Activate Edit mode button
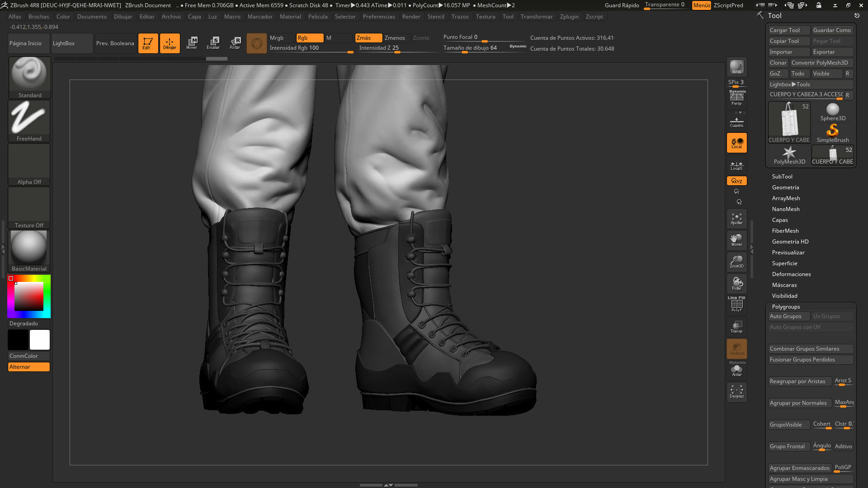868x488 pixels. click(148, 43)
